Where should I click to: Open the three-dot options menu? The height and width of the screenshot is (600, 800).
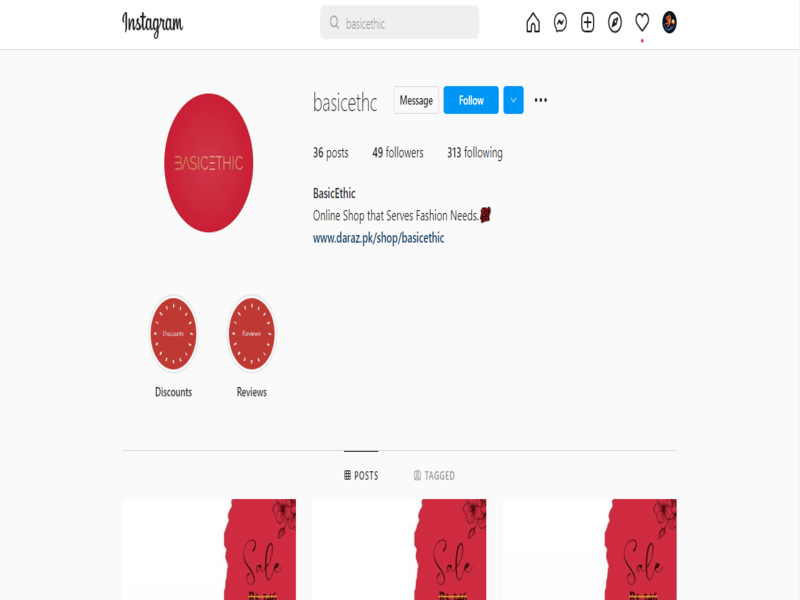pos(541,100)
